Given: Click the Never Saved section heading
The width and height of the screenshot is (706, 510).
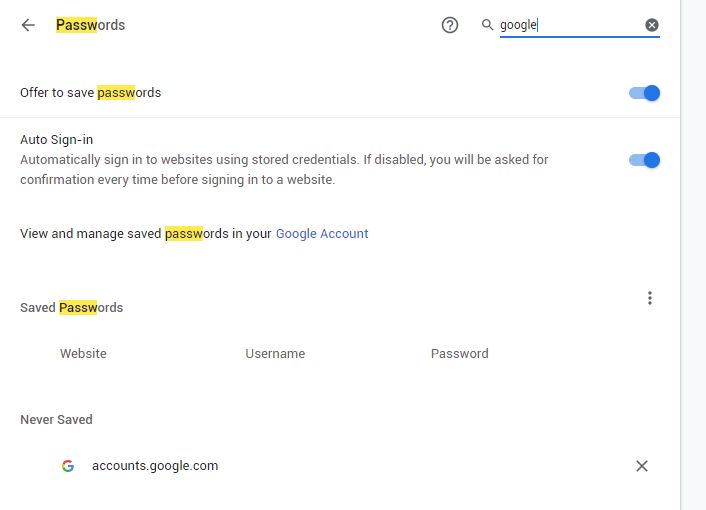Looking at the screenshot, I should pos(56,420).
